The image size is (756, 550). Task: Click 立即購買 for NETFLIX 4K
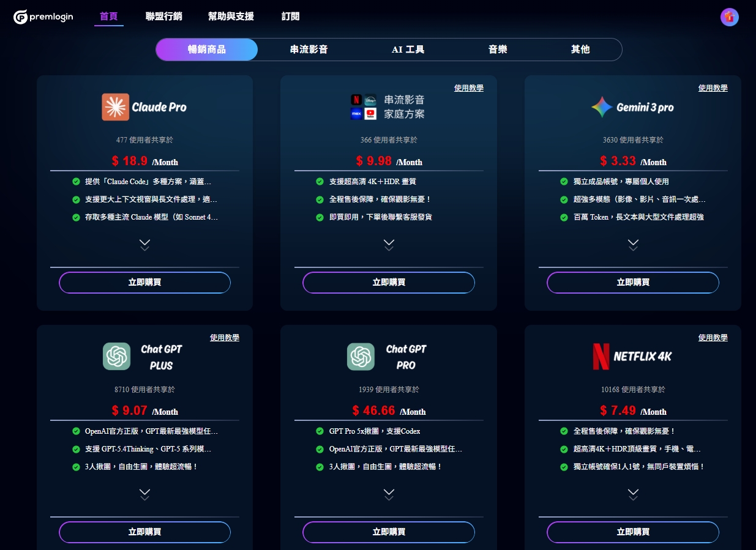[633, 532]
